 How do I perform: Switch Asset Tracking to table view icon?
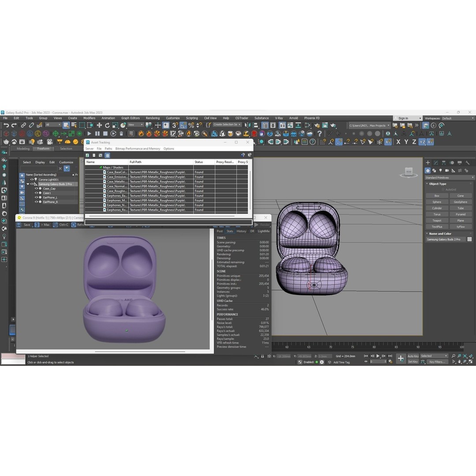pyautogui.click(x=108, y=156)
